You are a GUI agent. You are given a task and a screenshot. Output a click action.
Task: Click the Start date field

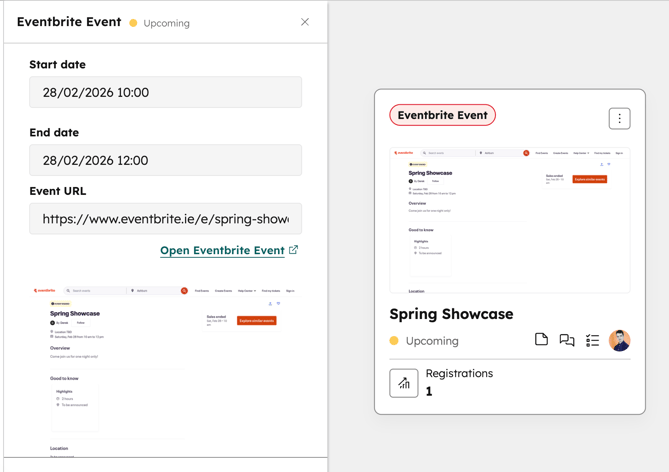[x=165, y=92]
